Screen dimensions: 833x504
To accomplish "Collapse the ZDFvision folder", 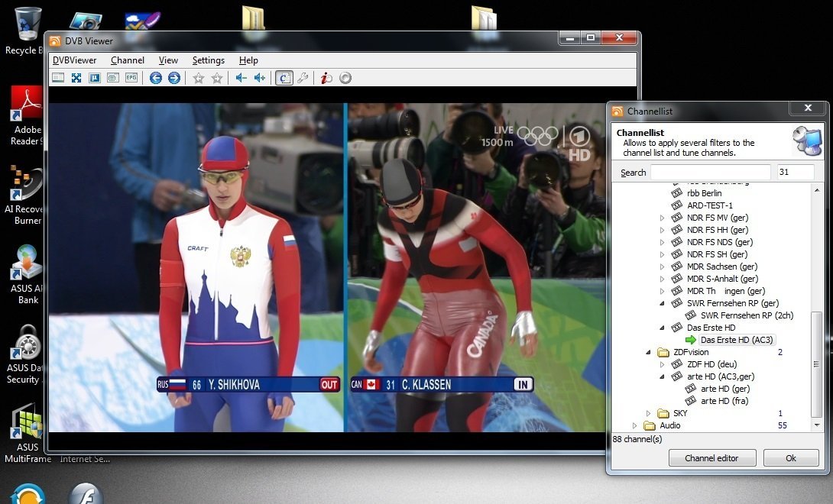I will pyautogui.click(x=649, y=352).
